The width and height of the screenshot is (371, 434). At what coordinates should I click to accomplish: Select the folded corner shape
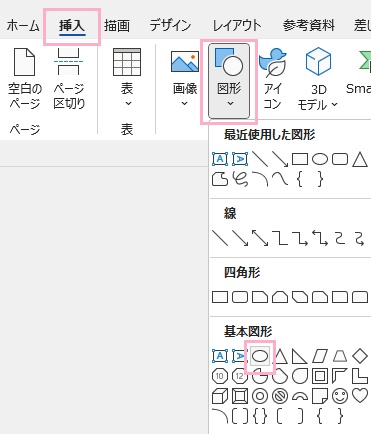(320, 396)
